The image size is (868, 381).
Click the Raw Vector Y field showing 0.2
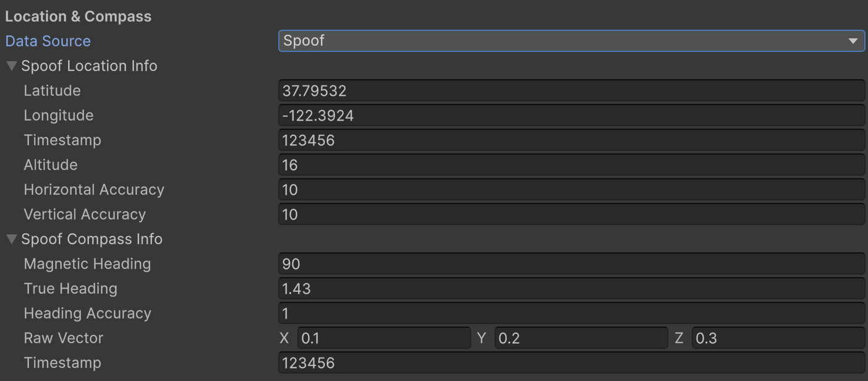click(581, 338)
